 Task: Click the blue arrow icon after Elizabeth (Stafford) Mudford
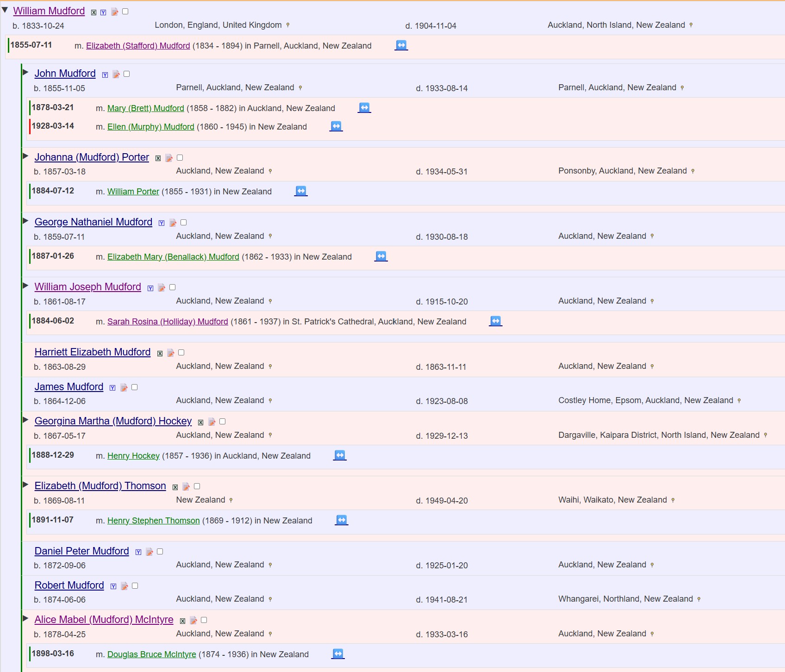tap(401, 45)
